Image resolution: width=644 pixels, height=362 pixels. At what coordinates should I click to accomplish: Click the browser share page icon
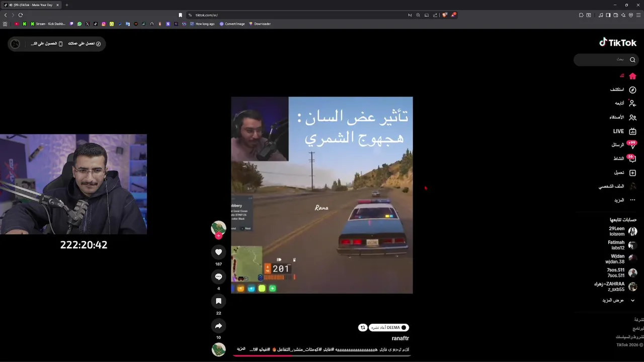435,15
